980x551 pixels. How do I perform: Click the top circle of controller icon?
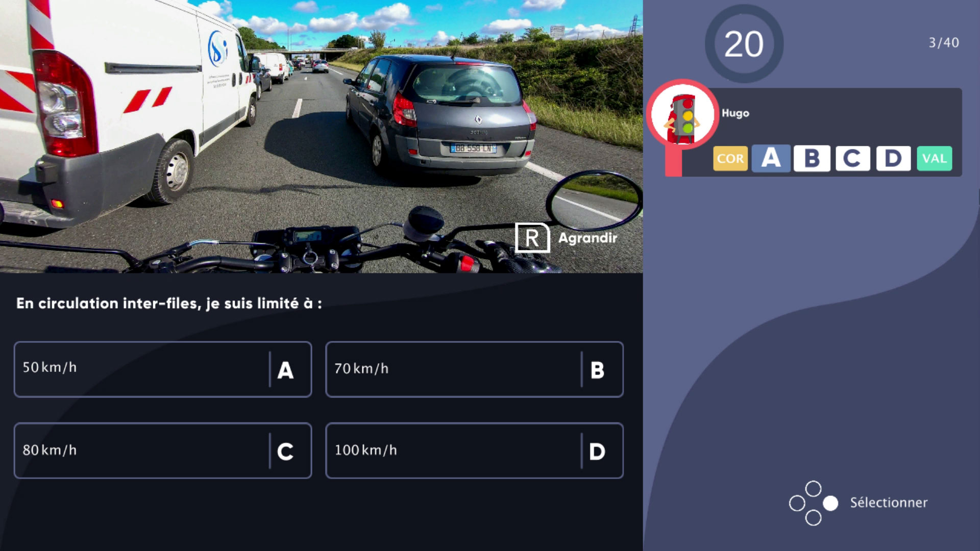(x=813, y=489)
